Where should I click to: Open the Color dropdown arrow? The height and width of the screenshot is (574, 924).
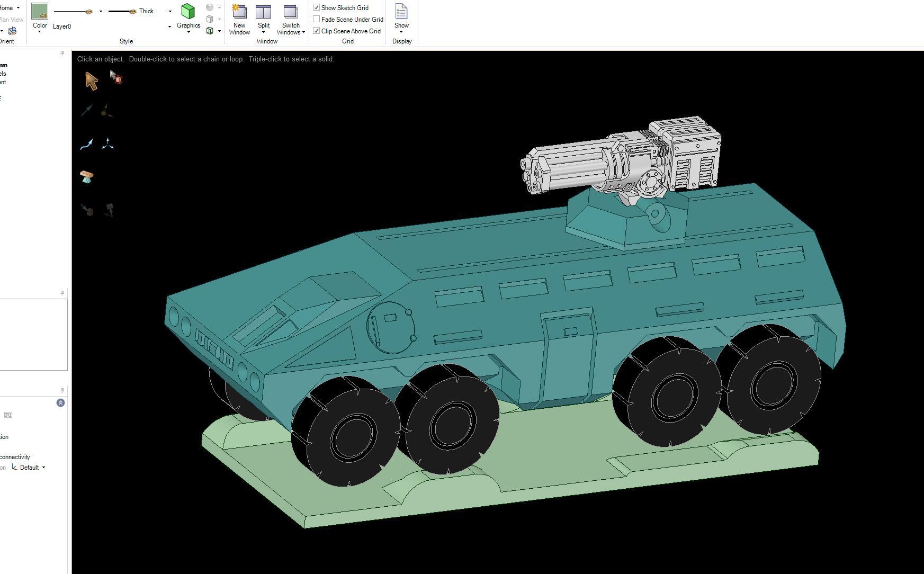[40, 32]
